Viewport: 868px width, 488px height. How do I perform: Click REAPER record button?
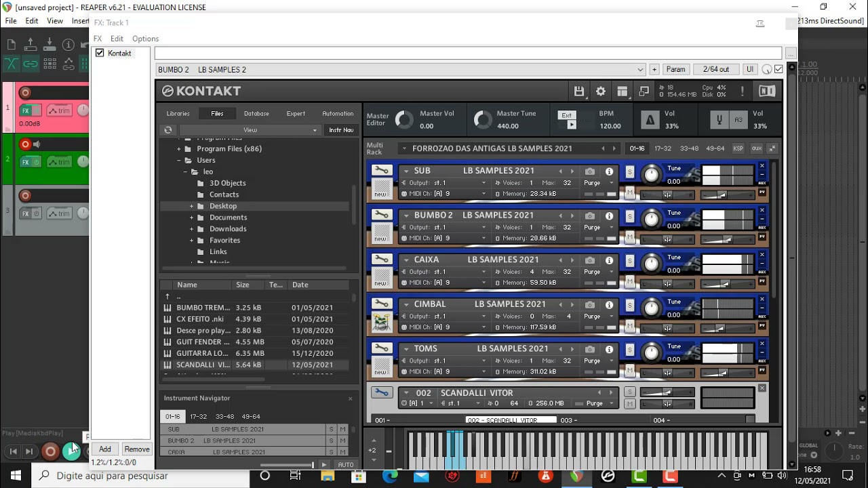click(50, 451)
